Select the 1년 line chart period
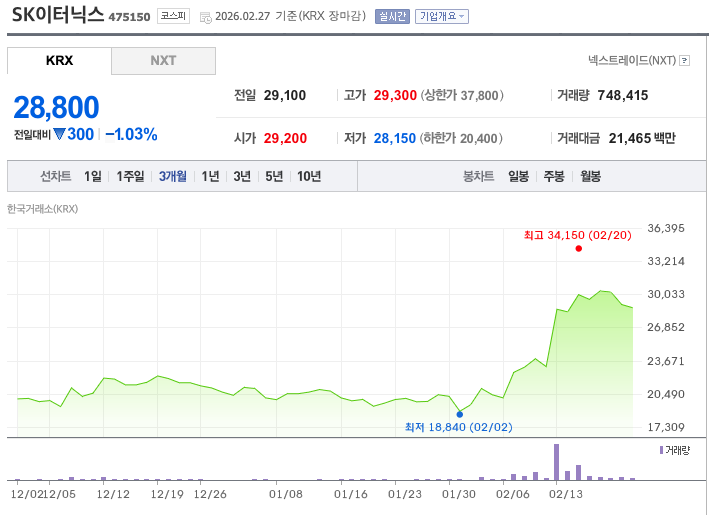Screen dimensions: 709x515 point(210,176)
